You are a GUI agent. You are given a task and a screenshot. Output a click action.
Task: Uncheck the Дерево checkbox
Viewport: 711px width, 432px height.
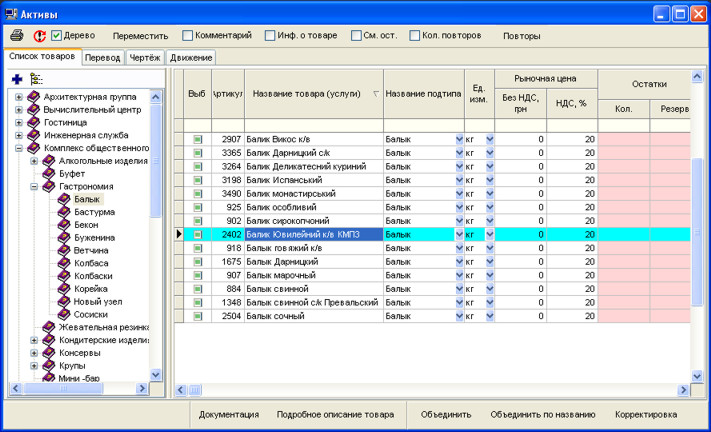[x=57, y=35]
